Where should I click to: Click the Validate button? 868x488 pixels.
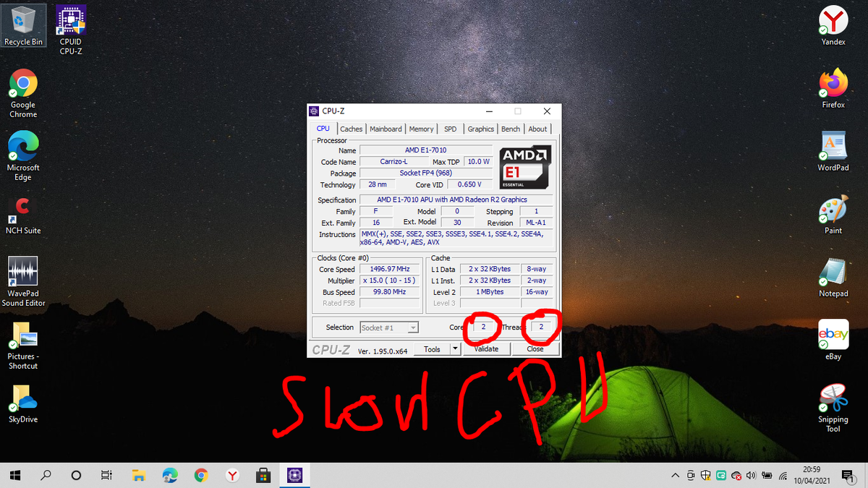pyautogui.click(x=486, y=349)
